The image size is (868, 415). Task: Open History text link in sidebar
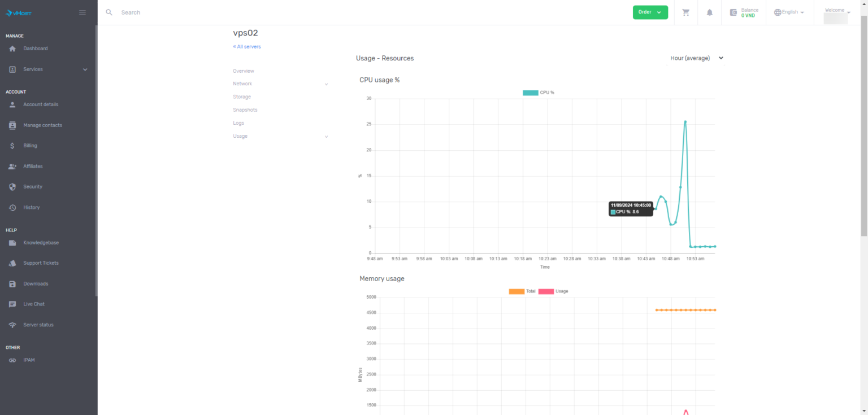(x=32, y=208)
